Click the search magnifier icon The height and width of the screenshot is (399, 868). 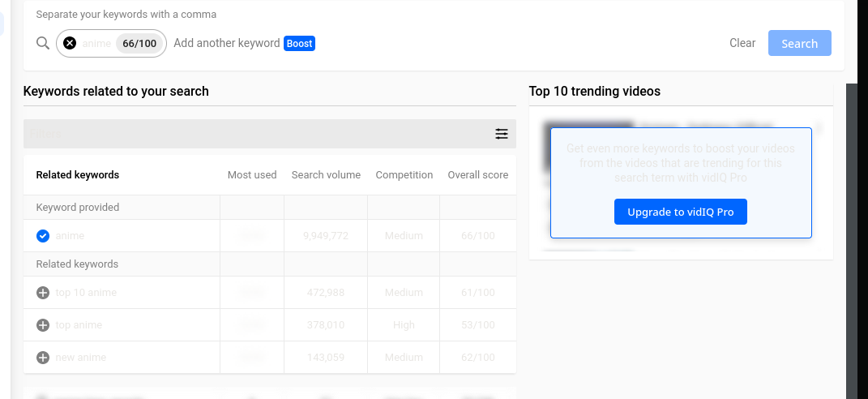(x=43, y=43)
